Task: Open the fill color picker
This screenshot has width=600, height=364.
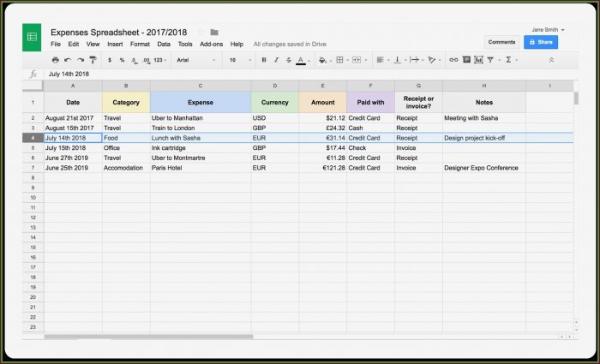Action: coord(322,60)
